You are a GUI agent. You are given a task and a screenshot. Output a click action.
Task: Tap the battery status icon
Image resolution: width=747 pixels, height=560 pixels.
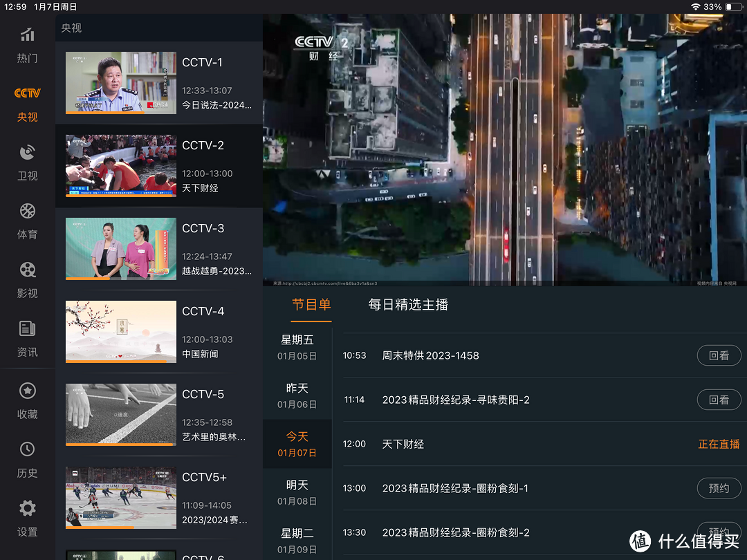(732, 7)
